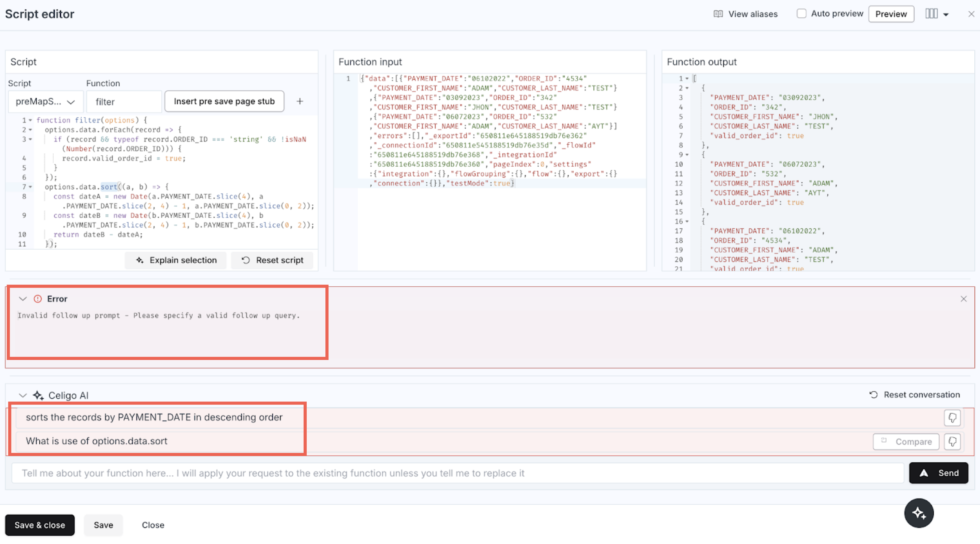Image resolution: width=980 pixels, height=544 pixels.
Task: Fold script line 2 forEach arrow
Action: [x=31, y=130]
